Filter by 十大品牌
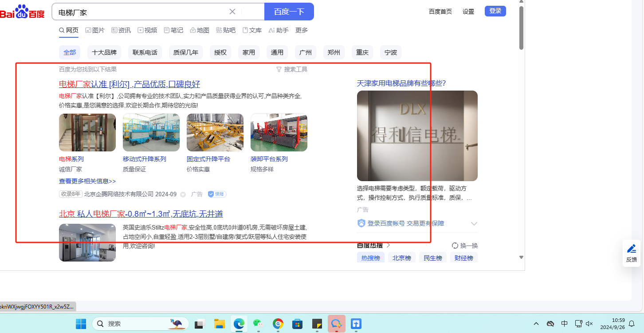The image size is (644, 333). coord(104,52)
